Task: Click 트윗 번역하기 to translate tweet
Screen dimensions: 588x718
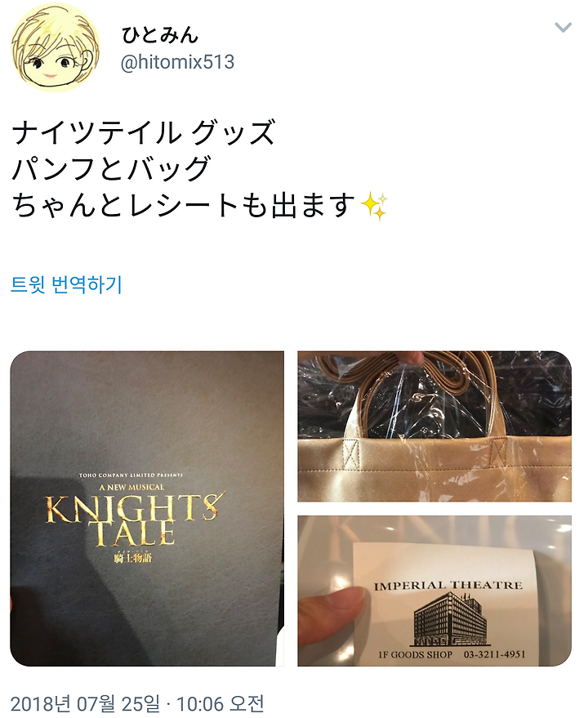Action: 66,284
